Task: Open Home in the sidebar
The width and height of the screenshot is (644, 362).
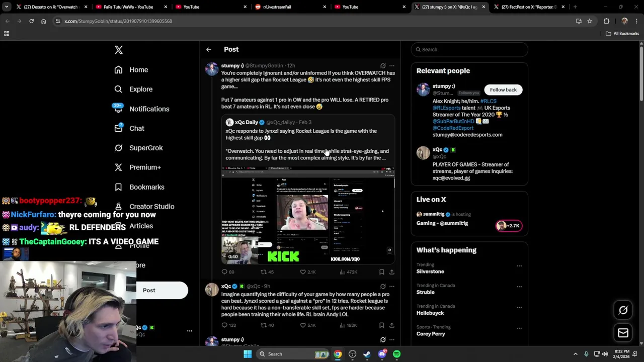Action: tap(131, 70)
